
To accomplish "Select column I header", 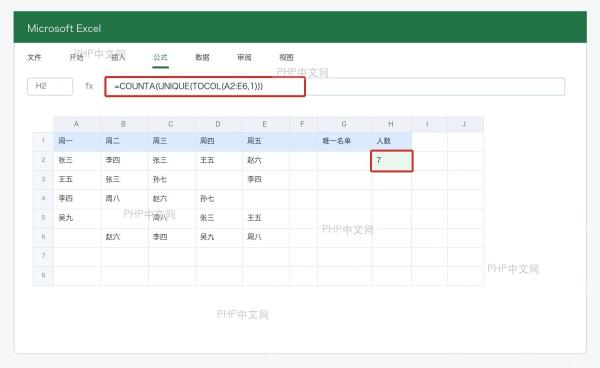I will click(428, 124).
